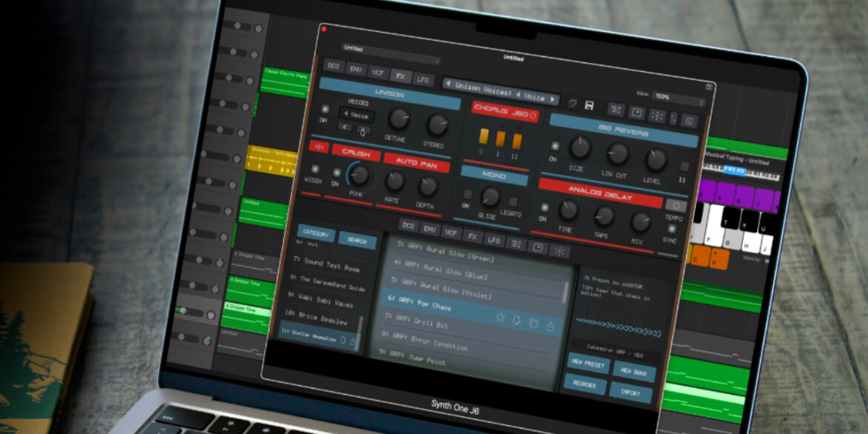
Task: Toggle the Widen switch
Action: pos(315,169)
